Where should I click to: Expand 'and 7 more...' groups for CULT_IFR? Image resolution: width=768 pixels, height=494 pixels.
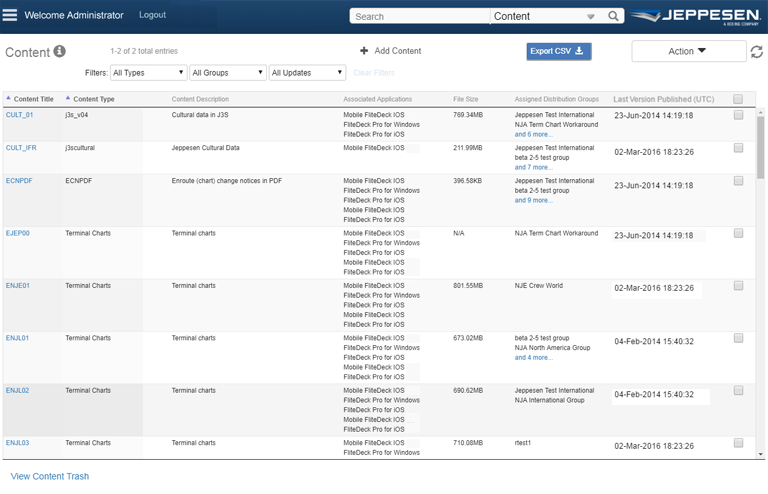pos(533,167)
